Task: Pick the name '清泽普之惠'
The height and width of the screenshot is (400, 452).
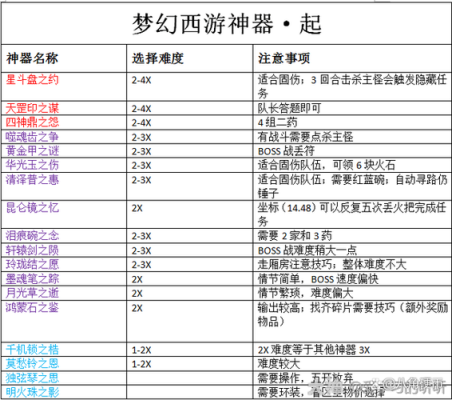Action: click(32, 180)
